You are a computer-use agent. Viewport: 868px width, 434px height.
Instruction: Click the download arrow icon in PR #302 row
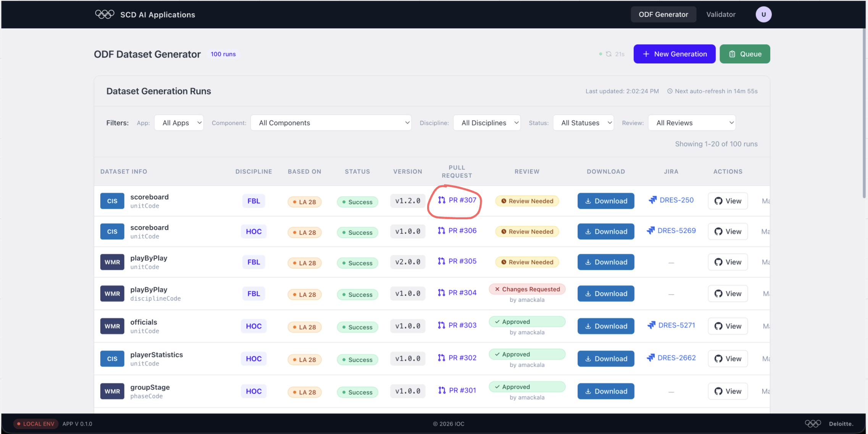pos(588,359)
